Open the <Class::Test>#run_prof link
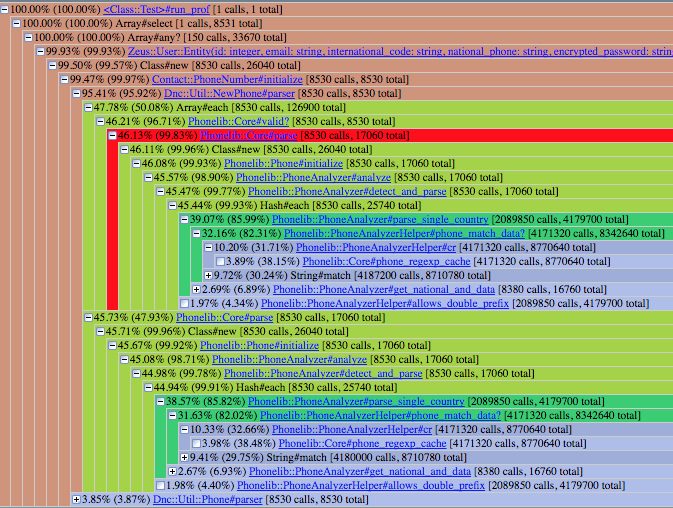Image resolution: width=673 pixels, height=508 pixels. pos(157,9)
